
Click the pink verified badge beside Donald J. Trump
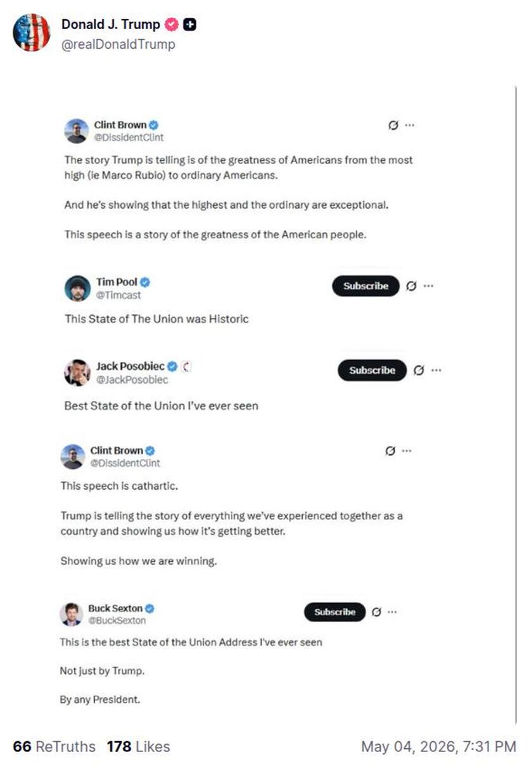point(171,25)
